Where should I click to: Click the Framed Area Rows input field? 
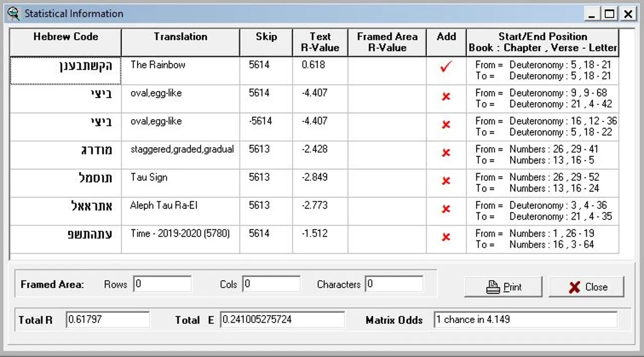click(163, 284)
